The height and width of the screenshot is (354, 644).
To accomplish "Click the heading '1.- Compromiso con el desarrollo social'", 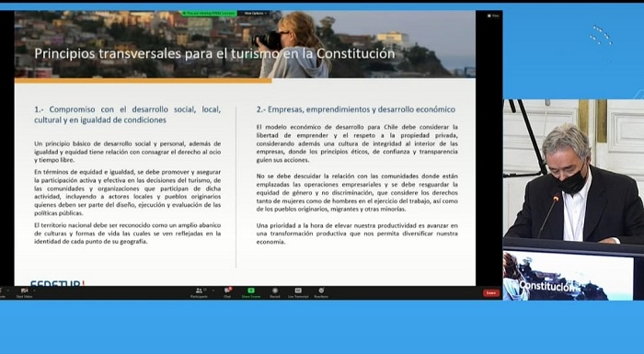I will coord(127,115).
